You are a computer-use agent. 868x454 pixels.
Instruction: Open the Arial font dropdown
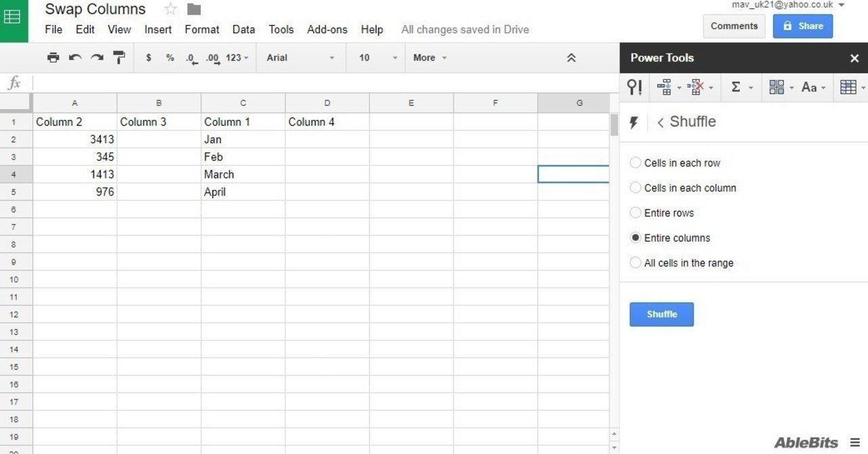(x=300, y=58)
